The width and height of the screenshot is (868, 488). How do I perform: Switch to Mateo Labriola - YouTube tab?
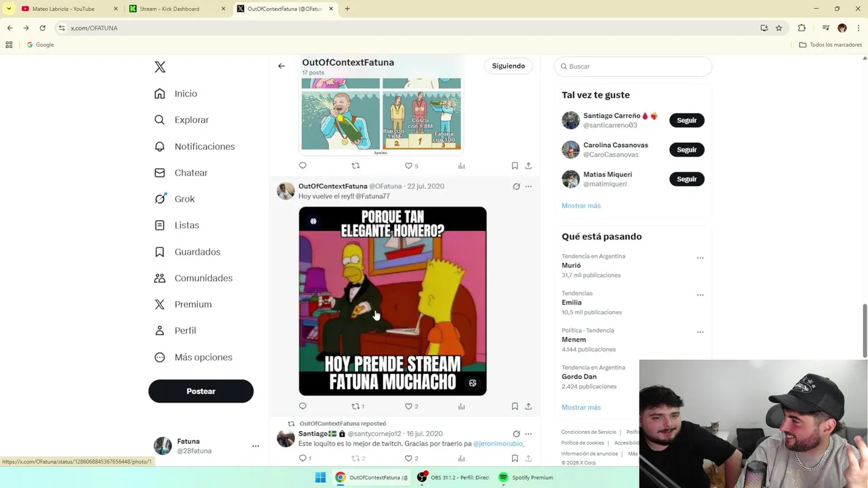[x=68, y=9]
